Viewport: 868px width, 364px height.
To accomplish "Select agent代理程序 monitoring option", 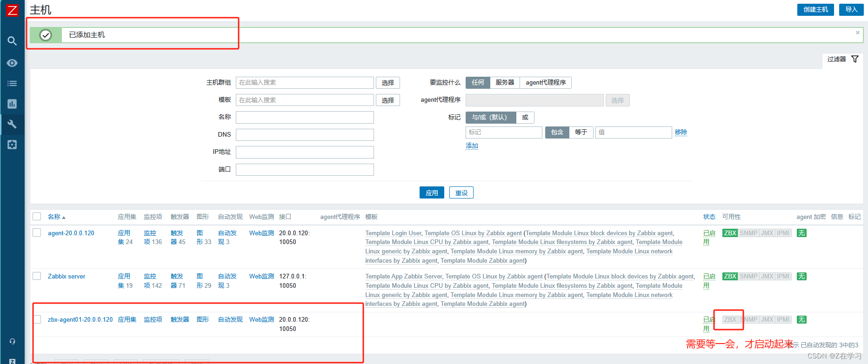I will pos(546,82).
